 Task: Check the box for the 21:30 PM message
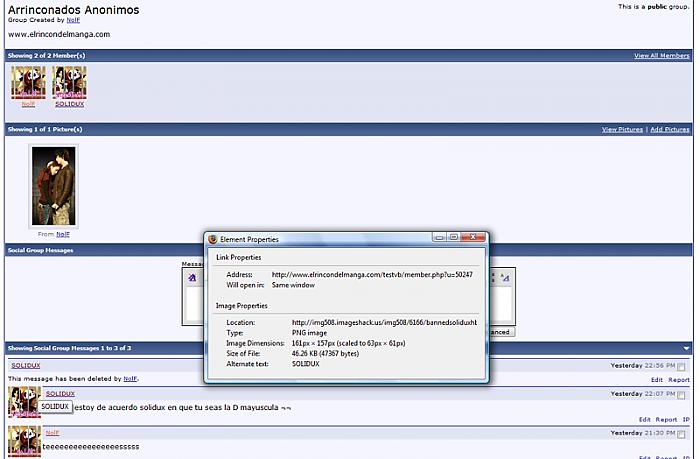coord(682,434)
